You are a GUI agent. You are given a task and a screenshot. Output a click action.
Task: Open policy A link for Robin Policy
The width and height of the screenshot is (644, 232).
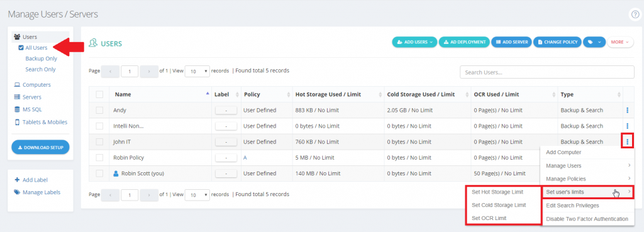[x=245, y=158]
